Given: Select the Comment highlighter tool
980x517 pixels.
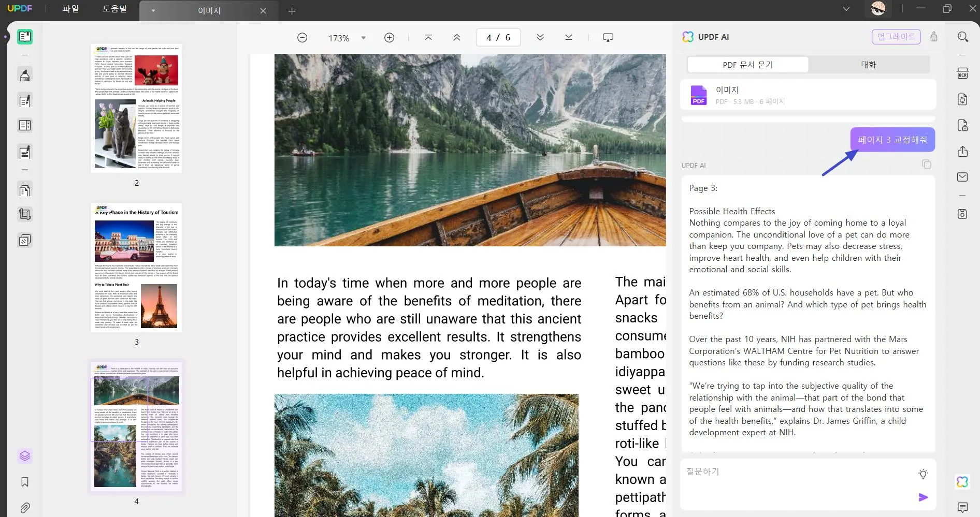Looking at the screenshot, I should tap(24, 75).
